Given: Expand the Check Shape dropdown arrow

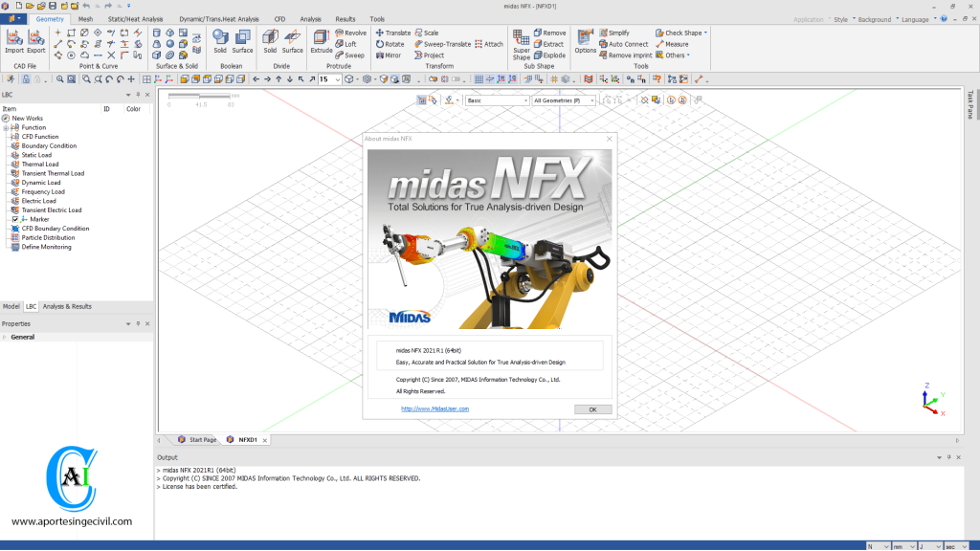Looking at the screenshot, I should [x=705, y=33].
